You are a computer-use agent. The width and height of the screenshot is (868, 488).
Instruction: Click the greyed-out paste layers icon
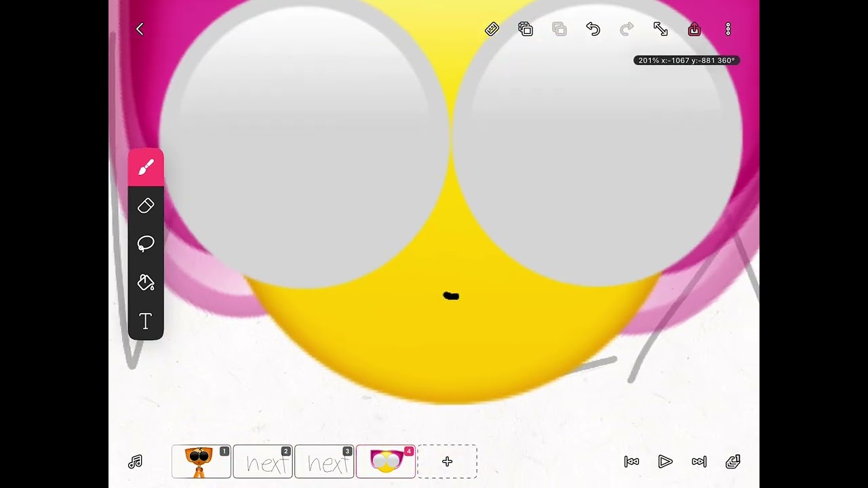tap(559, 29)
